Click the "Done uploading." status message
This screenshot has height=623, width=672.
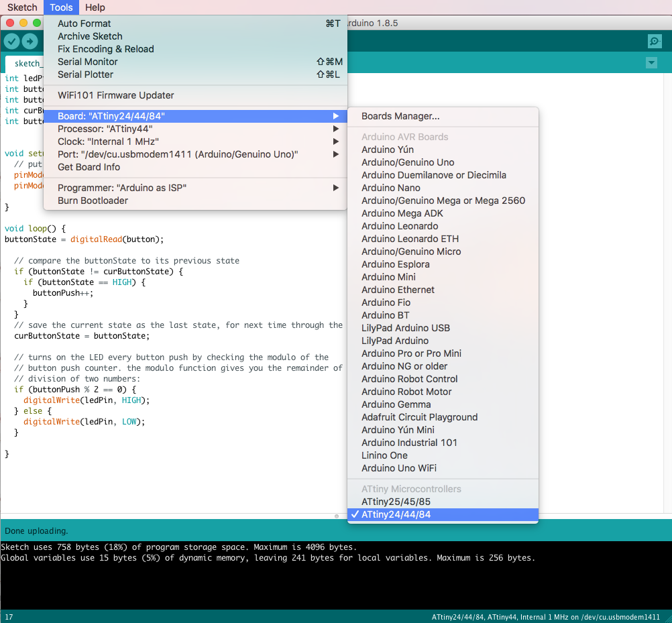point(36,531)
